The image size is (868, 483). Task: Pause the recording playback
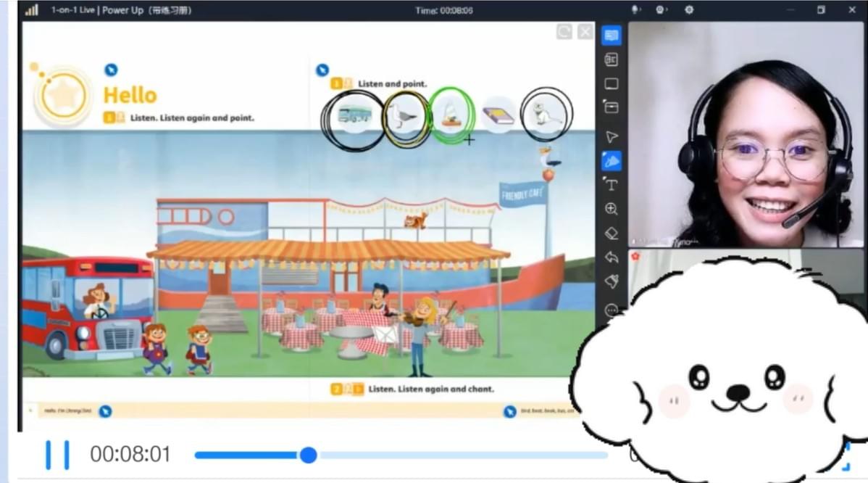[57, 455]
